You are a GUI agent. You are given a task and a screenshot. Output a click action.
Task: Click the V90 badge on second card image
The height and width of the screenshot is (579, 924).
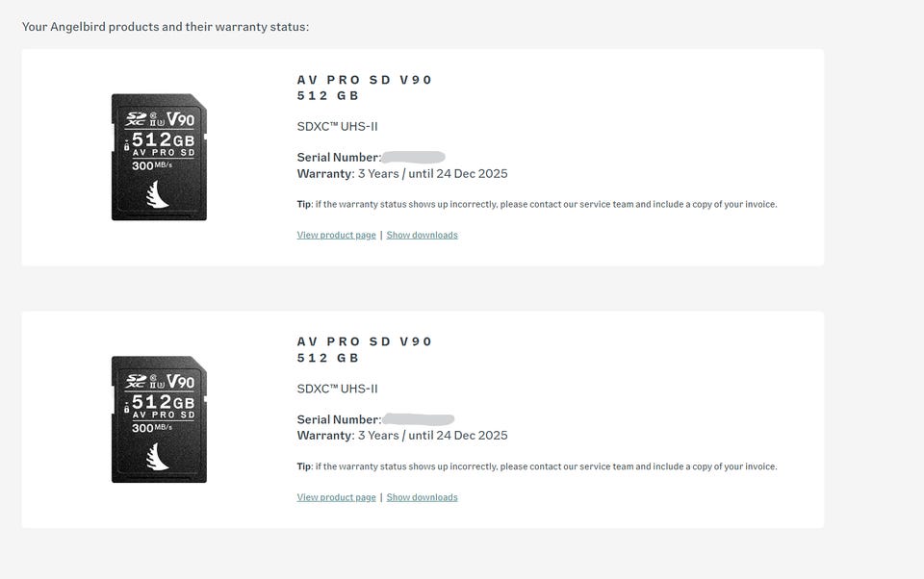[x=180, y=382]
